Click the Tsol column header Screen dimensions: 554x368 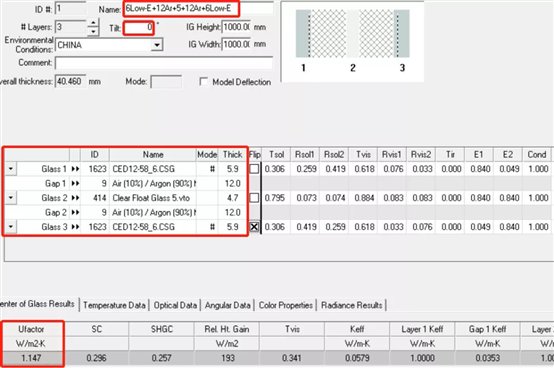276,155
